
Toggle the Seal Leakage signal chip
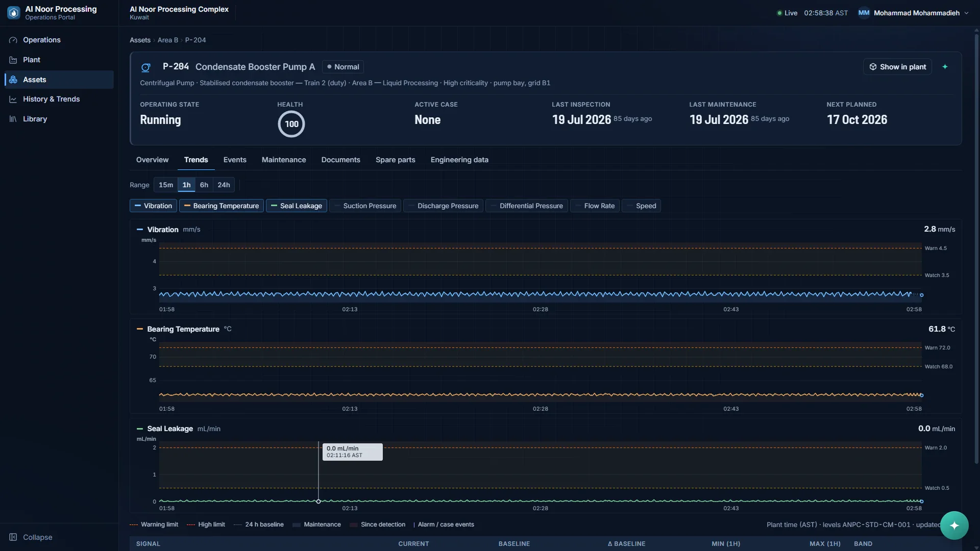(297, 206)
